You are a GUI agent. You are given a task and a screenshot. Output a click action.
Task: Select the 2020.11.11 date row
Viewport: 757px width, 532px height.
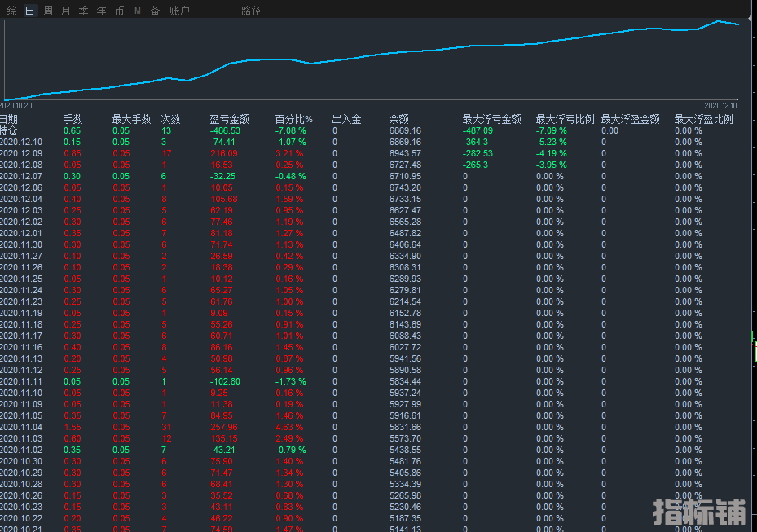tap(21, 381)
